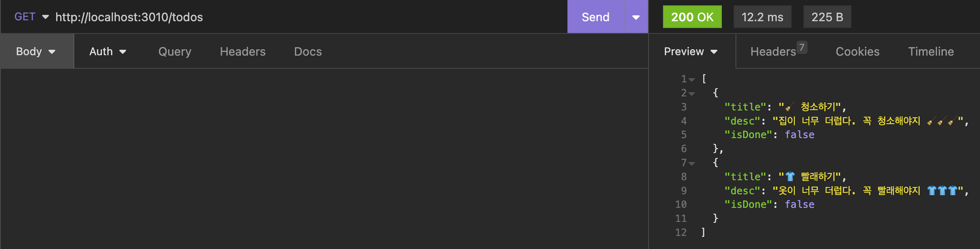Open the Body type dropdown
The height and width of the screenshot is (249, 980).
(x=36, y=51)
